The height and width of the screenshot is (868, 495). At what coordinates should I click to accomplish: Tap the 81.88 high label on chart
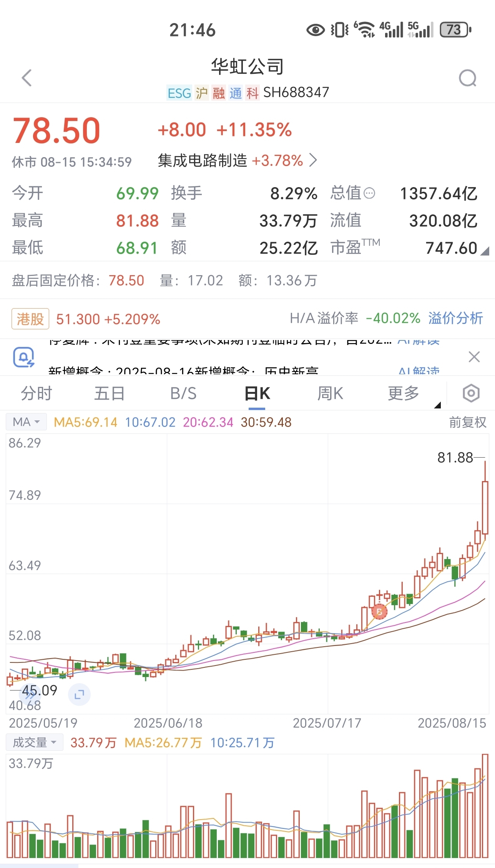(455, 458)
